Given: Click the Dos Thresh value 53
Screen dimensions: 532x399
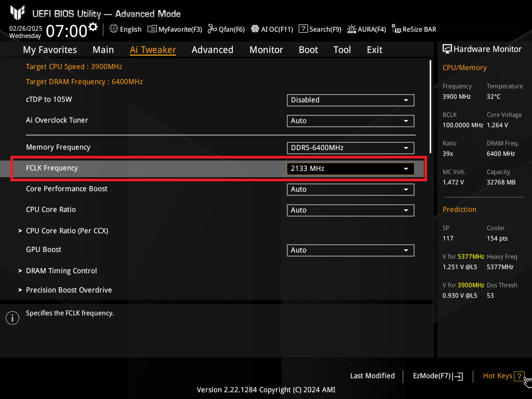Looking at the screenshot, I should 490,296.
